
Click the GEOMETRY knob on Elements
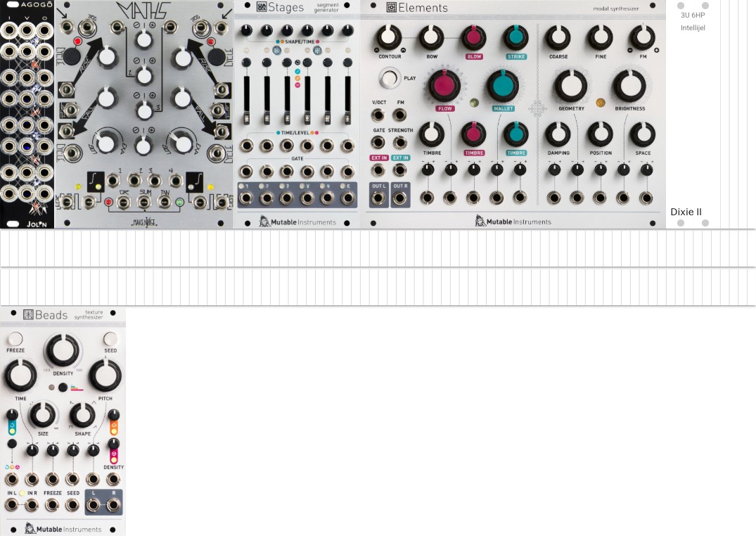point(571,87)
